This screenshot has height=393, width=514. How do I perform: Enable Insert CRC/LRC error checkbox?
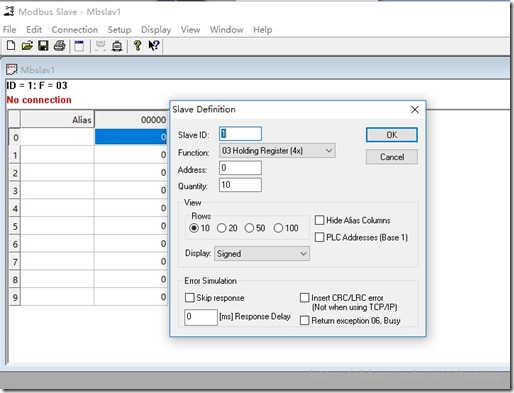[305, 298]
